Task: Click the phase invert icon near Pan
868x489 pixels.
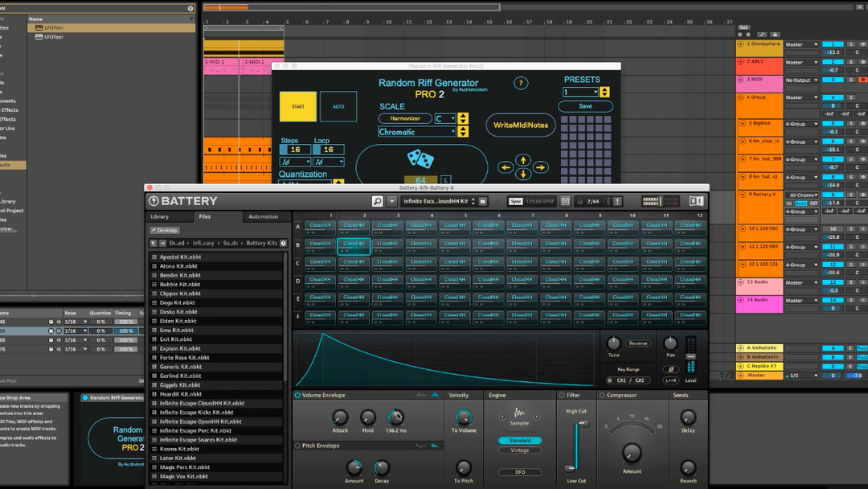Action: [670, 370]
